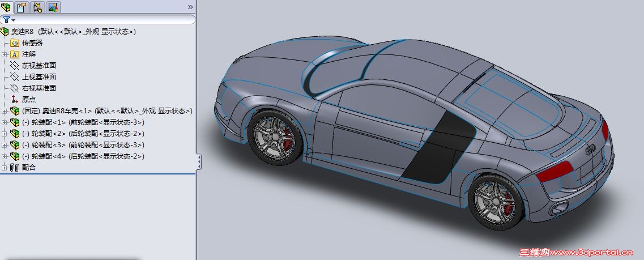The width and height of the screenshot is (644, 260).
Task: Select the (固定) 奥迪R8车壳<1> label
Action: (107, 111)
